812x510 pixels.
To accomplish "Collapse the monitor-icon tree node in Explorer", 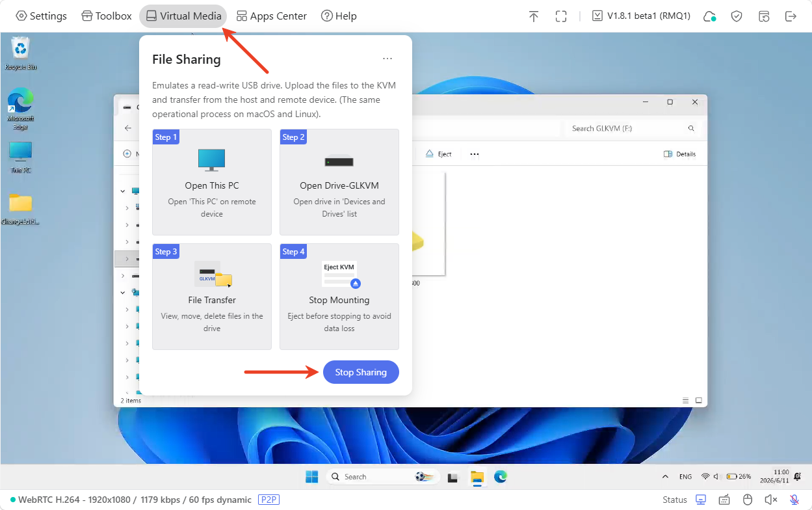I will pyautogui.click(x=123, y=191).
